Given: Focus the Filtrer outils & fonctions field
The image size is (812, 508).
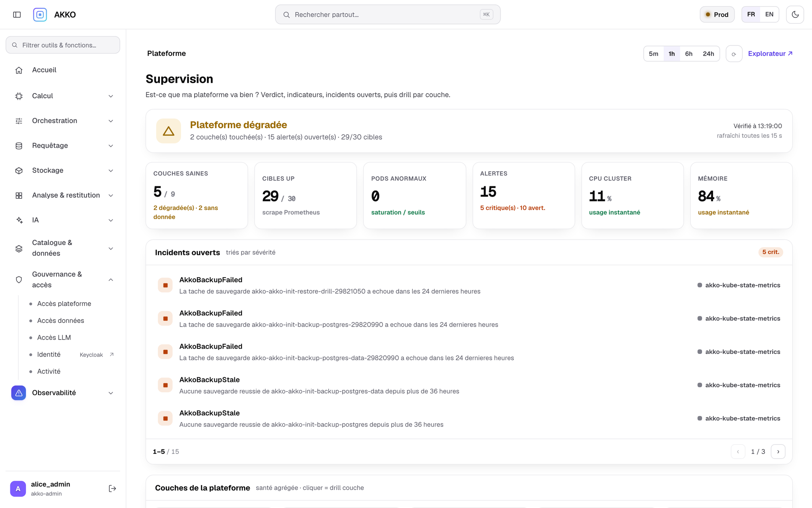Looking at the screenshot, I should (x=63, y=45).
